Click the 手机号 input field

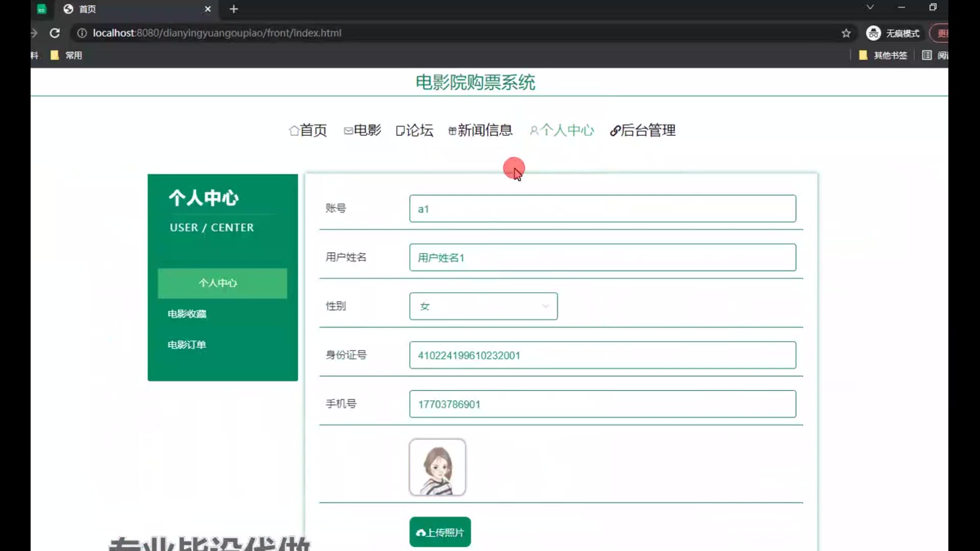[x=602, y=404]
